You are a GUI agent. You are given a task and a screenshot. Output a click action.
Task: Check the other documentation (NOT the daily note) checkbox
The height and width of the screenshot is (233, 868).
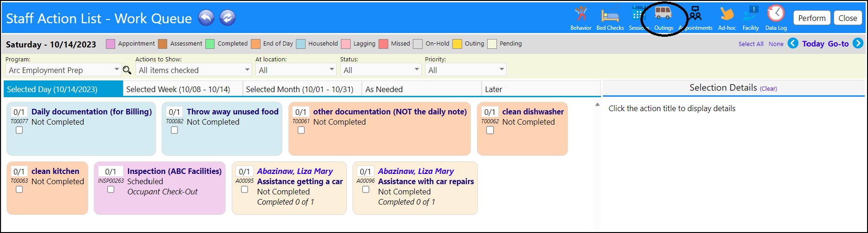(x=301, y=130)
